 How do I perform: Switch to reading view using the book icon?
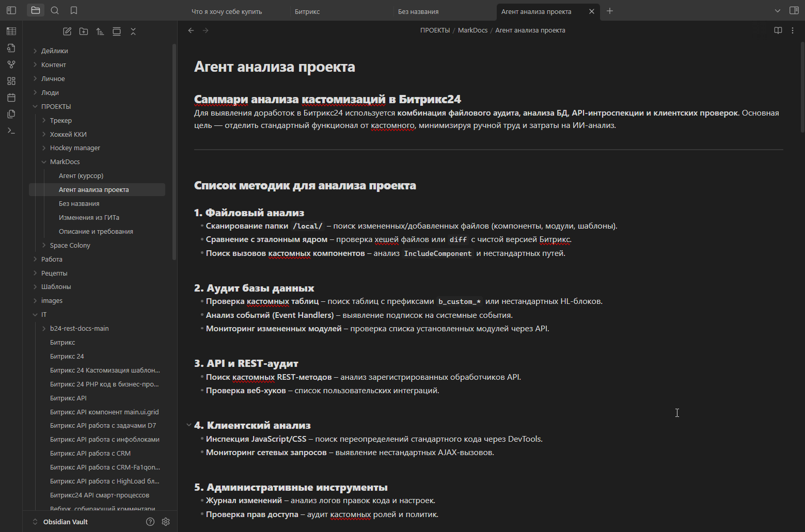pyautogui.click(x=778, y=30)
